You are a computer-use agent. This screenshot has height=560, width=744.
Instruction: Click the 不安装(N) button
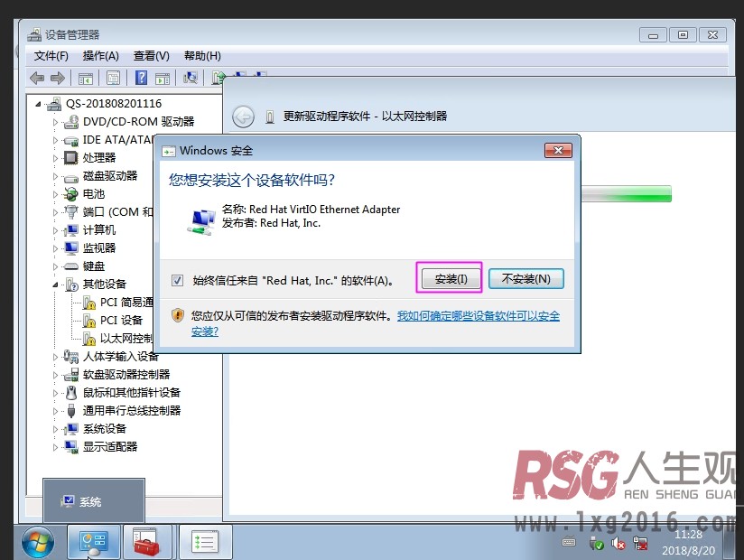(x=526, y=278)
